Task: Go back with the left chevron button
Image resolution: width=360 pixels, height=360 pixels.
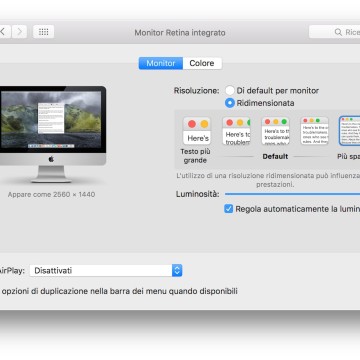Action: [4, 32]
